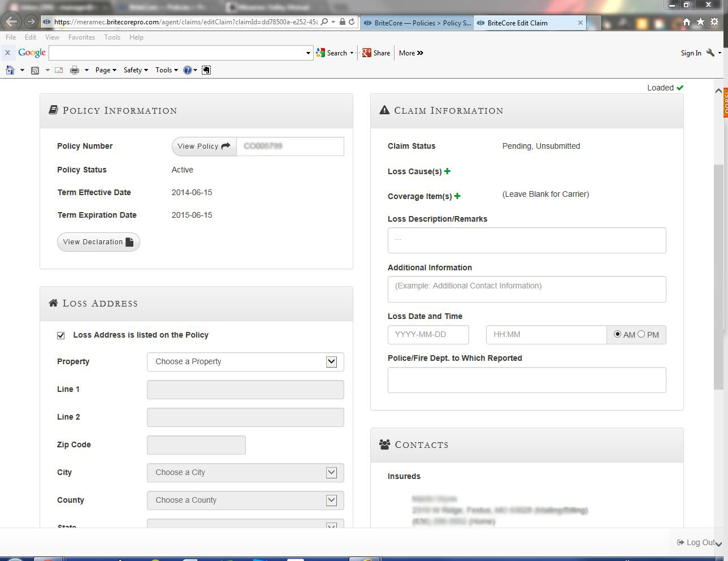Click the 'Pending, Unsubmitted' claim status text
The image size is (728, 561).
[541, 146]
